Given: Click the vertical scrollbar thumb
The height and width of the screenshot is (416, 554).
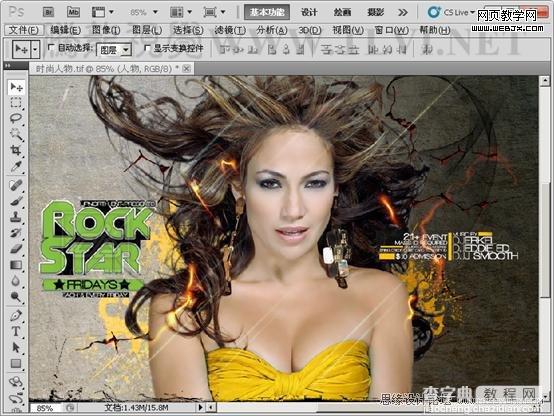Looking at the screenshot, I should pyautogui.click(x=545, y=240).
